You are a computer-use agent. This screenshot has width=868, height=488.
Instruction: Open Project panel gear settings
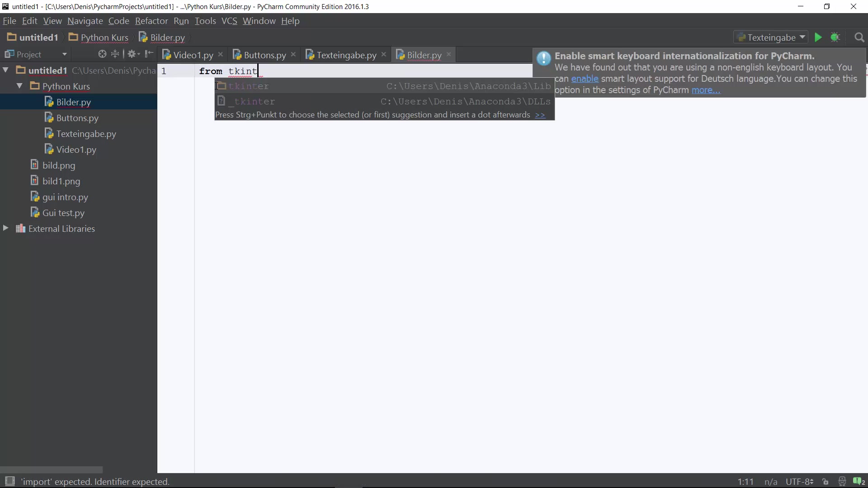pyautogui.click(x=132, y=54)
